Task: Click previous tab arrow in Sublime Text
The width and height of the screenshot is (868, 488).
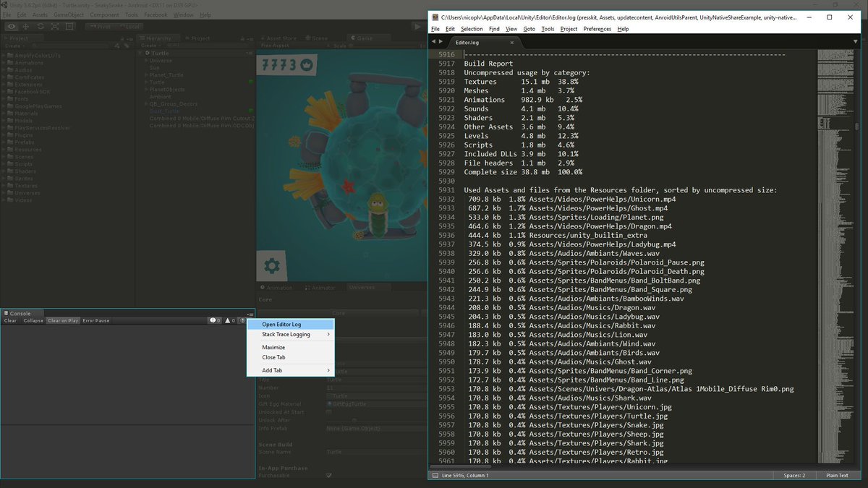Action: tap(433, 42)
